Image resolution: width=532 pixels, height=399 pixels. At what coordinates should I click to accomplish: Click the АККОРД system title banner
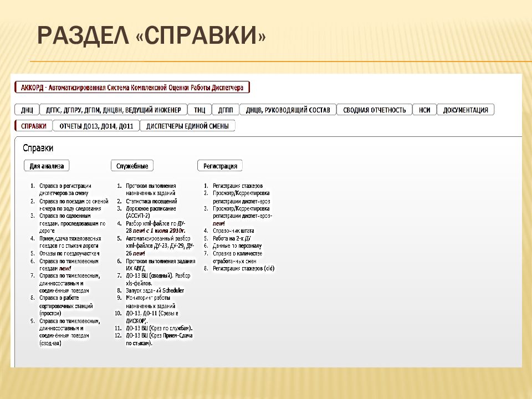pos(132,88)
